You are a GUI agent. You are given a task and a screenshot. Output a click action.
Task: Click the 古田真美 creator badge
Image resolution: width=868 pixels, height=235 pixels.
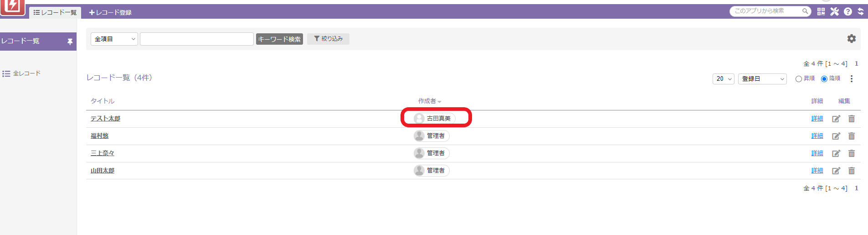[x=434, y=118]
